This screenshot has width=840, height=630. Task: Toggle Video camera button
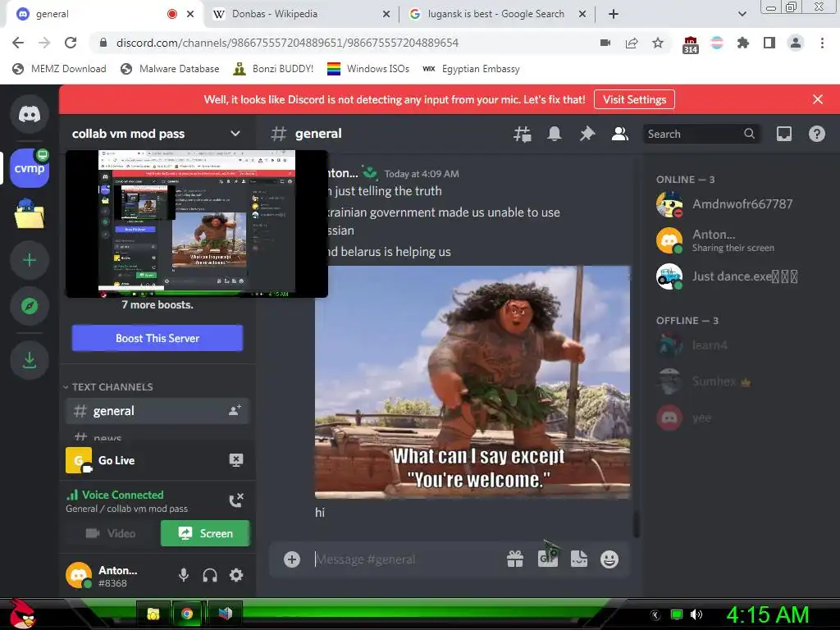coord(111,533)
